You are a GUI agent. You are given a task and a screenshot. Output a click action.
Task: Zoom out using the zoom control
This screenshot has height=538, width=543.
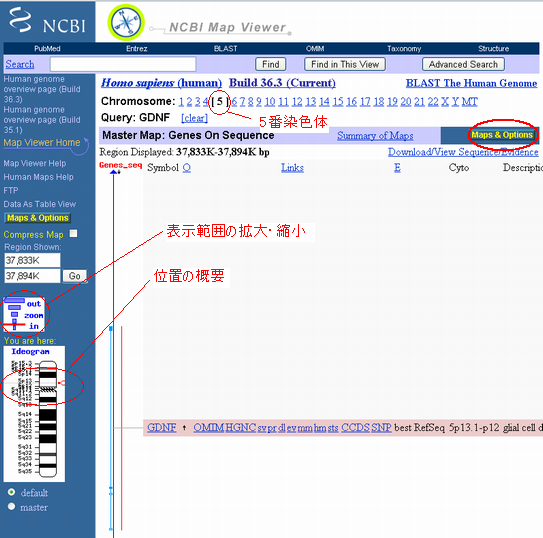pyautogui.click(x=34, y=304)
